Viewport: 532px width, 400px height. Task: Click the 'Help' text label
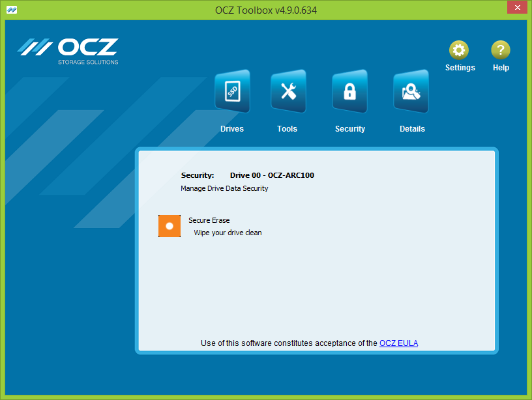[501, 68]
